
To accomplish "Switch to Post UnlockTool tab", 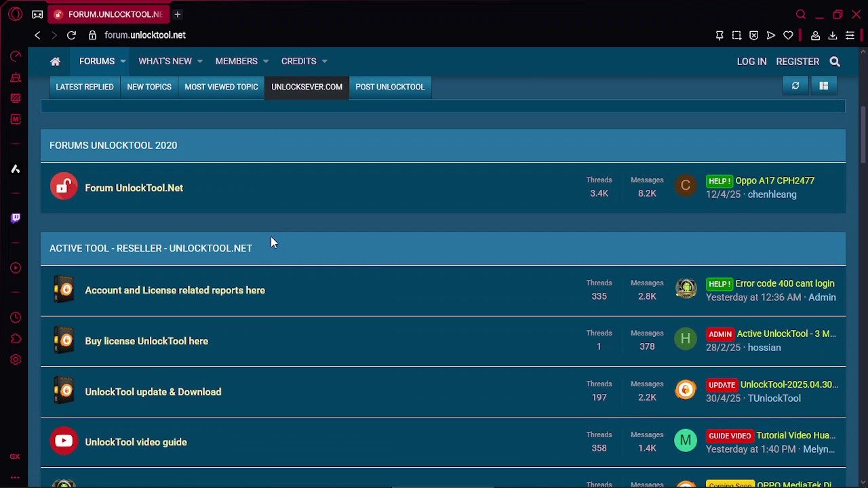I will (390, 87).
